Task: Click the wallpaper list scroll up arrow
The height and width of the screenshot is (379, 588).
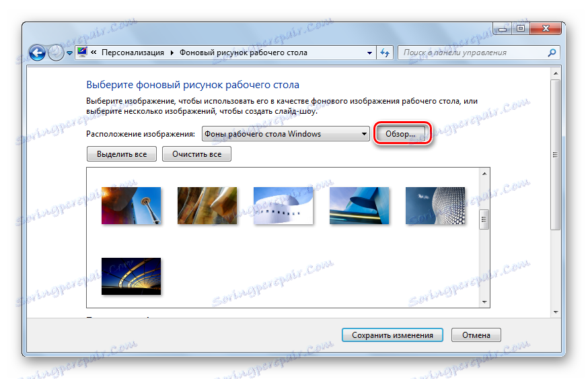Action: 484,174
